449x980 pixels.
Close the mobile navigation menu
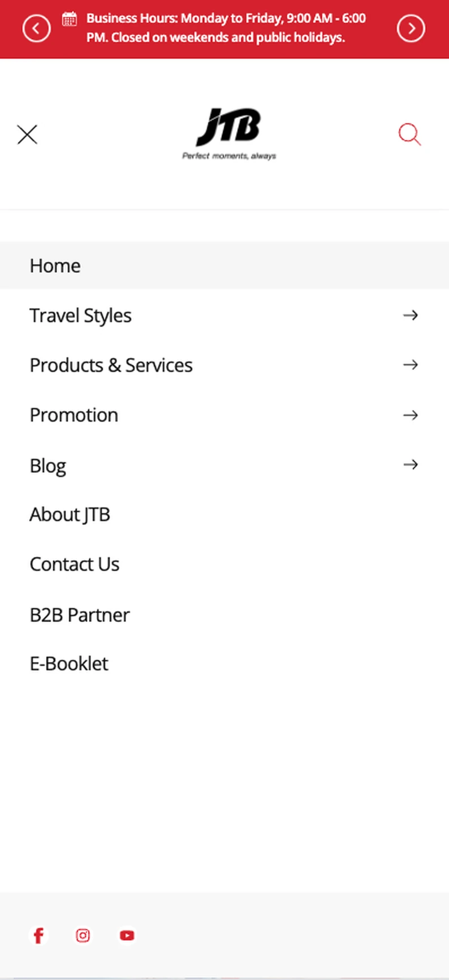point(27,135)
